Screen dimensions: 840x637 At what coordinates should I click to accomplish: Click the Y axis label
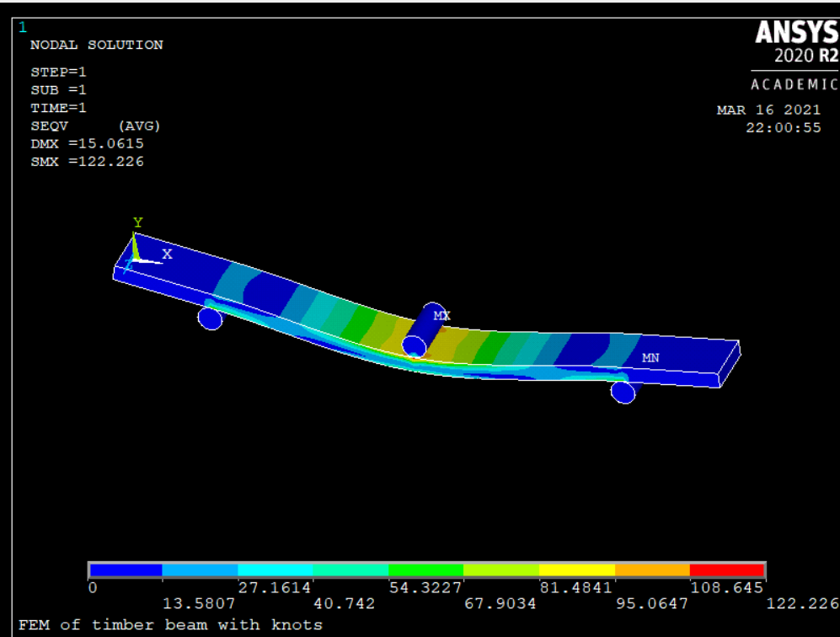138,222
